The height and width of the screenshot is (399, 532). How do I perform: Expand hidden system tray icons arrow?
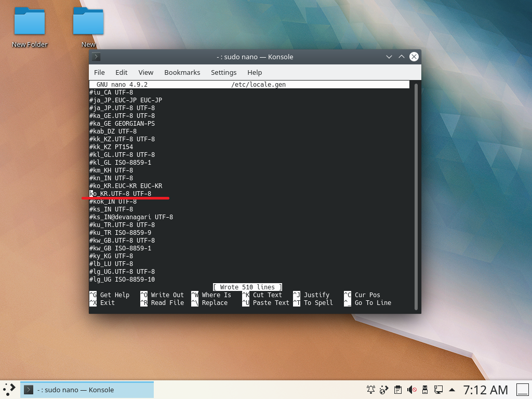point(452,390)
